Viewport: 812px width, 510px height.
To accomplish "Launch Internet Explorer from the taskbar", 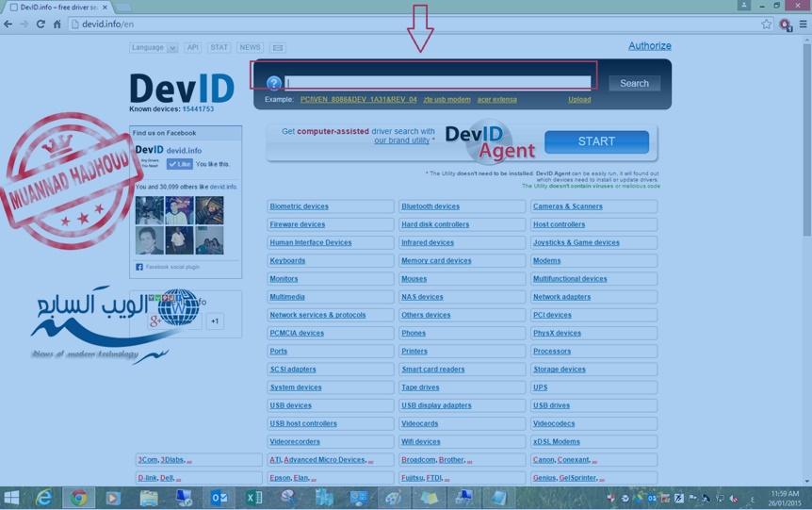I will click(44, 498).
